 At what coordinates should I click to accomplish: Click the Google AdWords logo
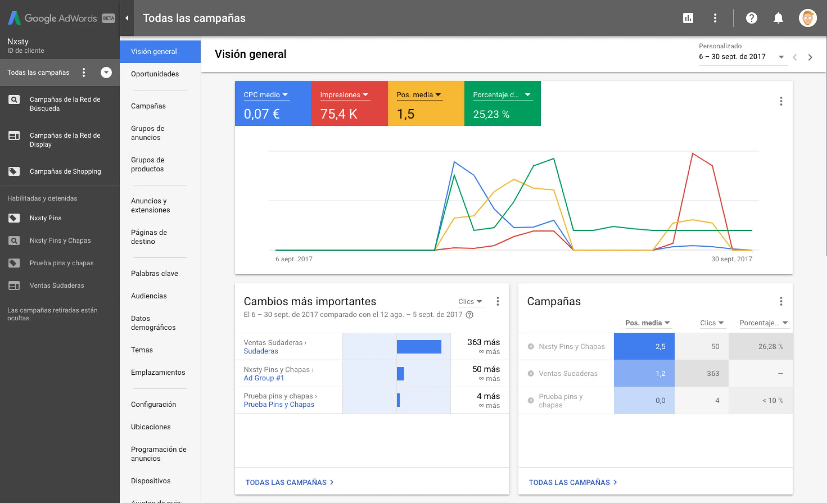pos(62,18)
